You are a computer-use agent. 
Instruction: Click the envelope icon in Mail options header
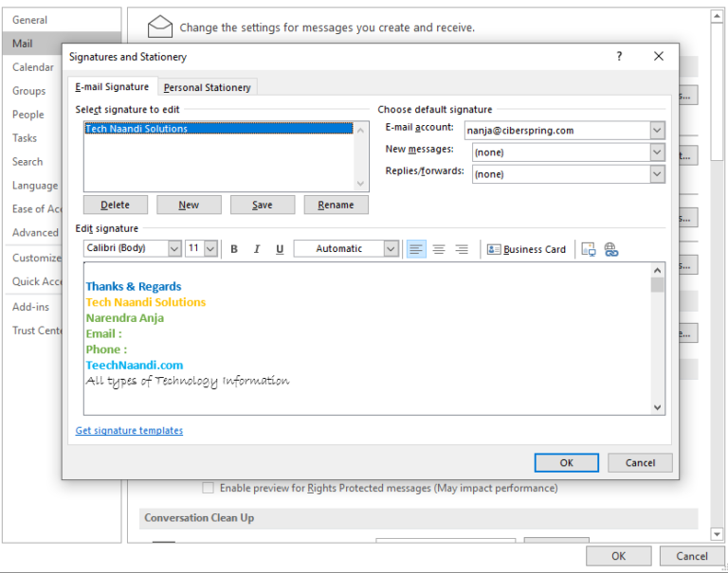[x=159, y=27]
